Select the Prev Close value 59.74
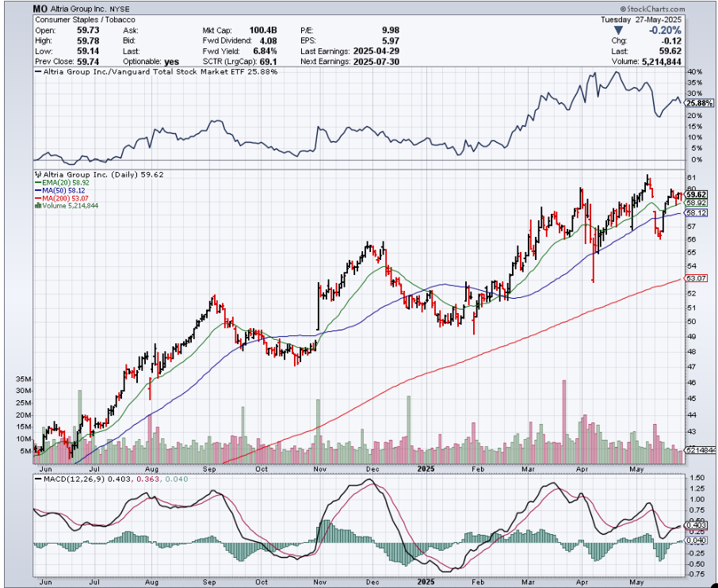718x588 pixels. tap(90, 62)
